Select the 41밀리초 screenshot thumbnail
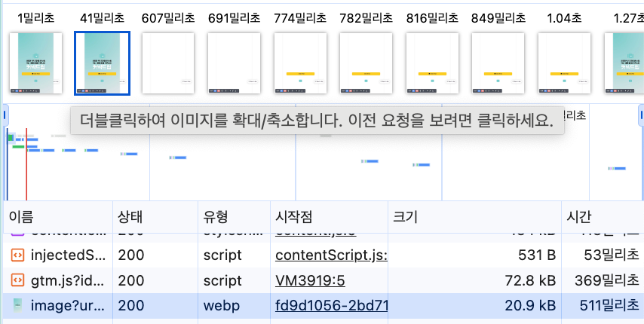The width and height of the screenshot is (644, 324). point(103,63)
